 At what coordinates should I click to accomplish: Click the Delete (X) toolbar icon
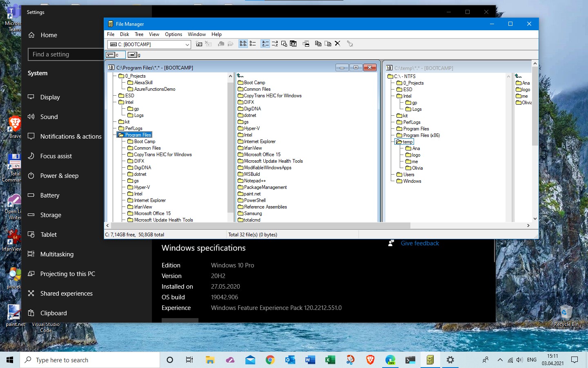[x=337, y=43]
